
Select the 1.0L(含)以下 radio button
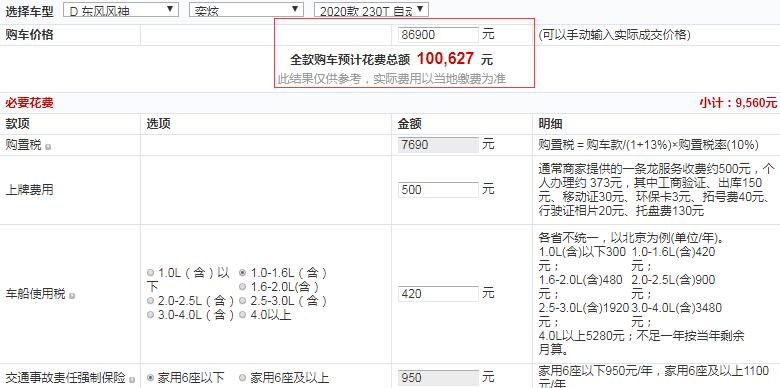pyautogui.click(x=151, y=273)
